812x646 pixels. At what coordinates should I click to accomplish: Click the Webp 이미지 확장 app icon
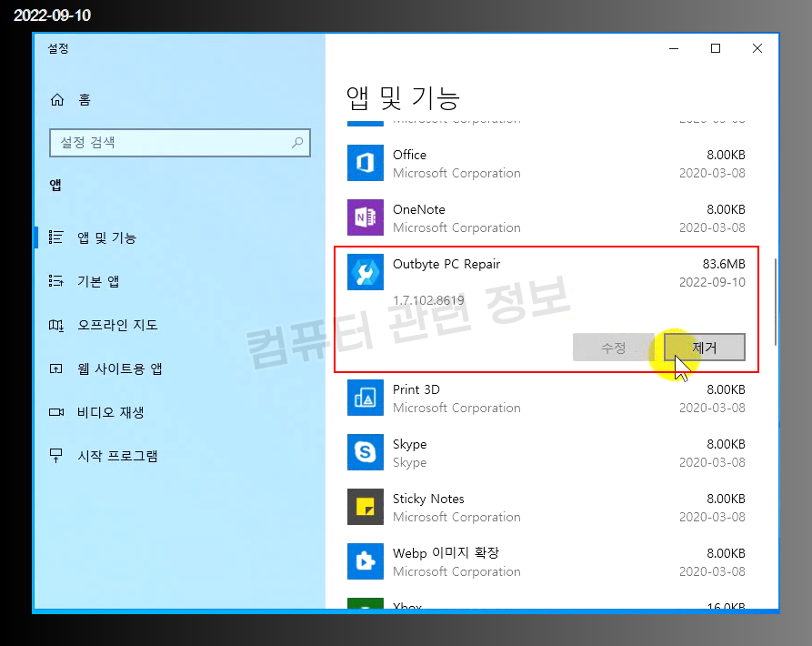[366, 561]
